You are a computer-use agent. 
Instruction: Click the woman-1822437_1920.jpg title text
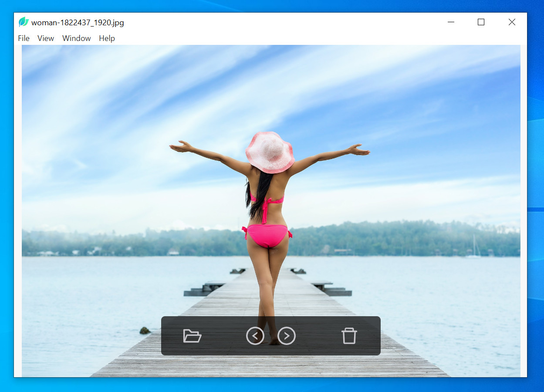pyautogui.click(x=78, y=23)
